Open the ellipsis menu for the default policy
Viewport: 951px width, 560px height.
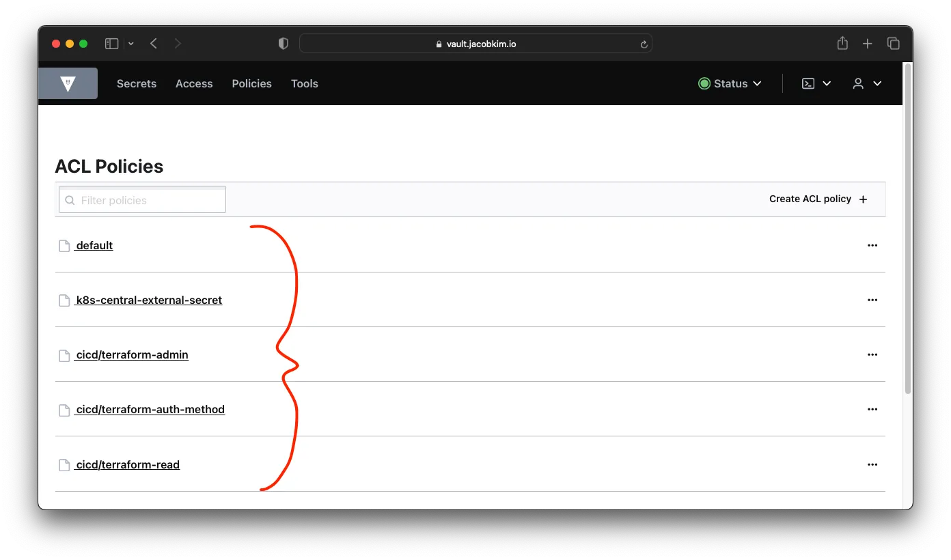tap(872, 245)
